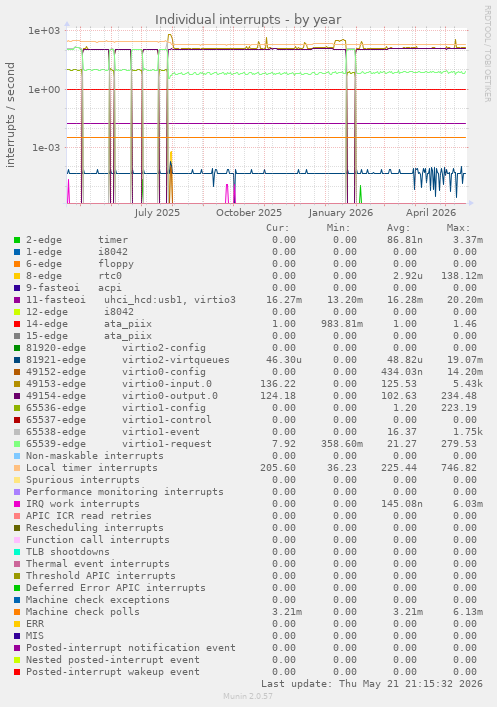Click the 5.43k max value for virtio0-input.0

tap(468, 384)
